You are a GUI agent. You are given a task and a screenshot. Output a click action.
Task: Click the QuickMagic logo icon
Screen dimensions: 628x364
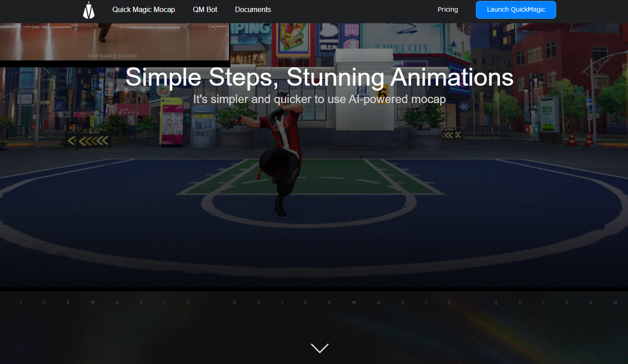[89, 10]
